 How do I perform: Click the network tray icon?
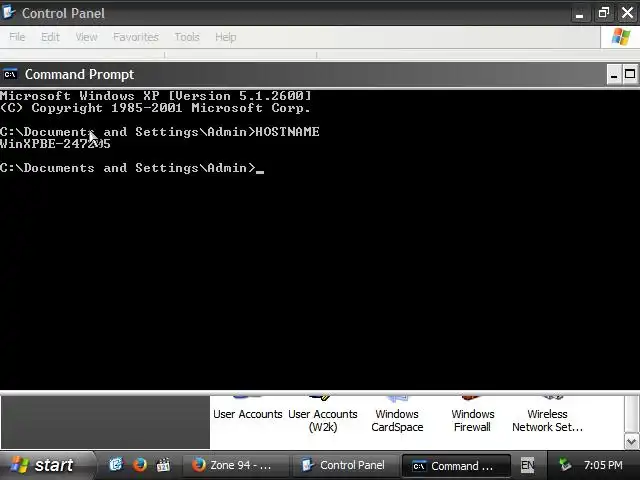565,465
